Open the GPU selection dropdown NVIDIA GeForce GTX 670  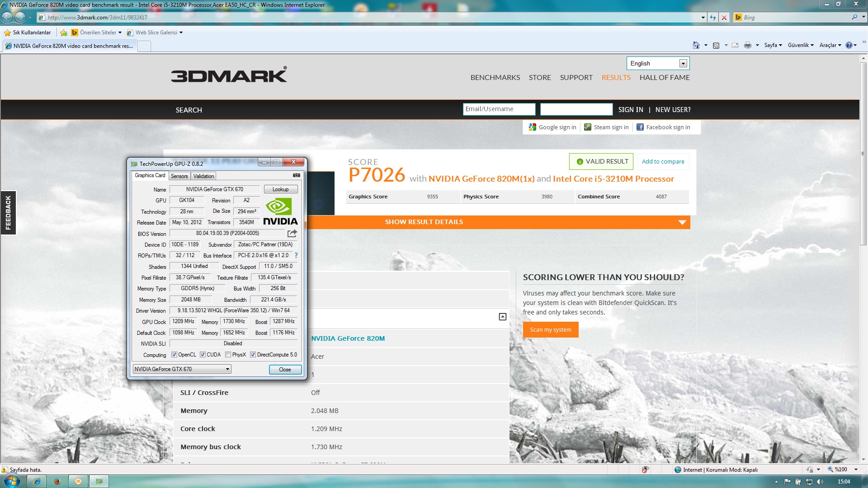pos(182,369)
